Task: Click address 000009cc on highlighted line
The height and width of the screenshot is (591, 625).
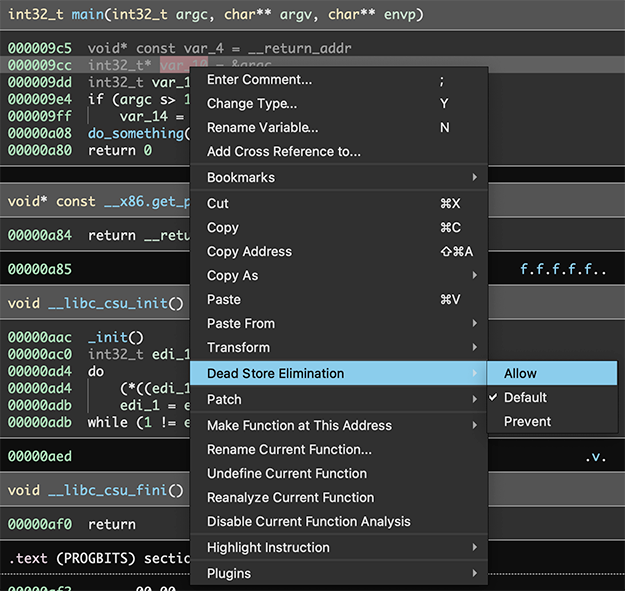Action: (40, 65)
